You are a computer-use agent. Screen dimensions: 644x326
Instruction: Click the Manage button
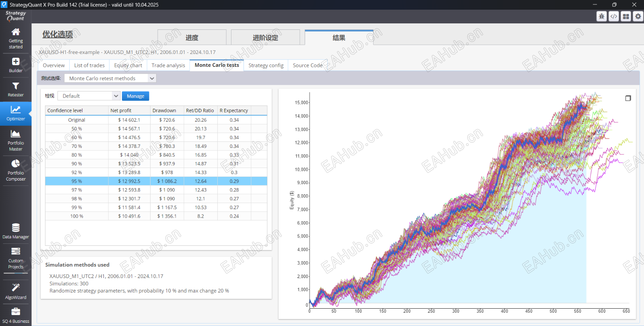pos(136,96)
